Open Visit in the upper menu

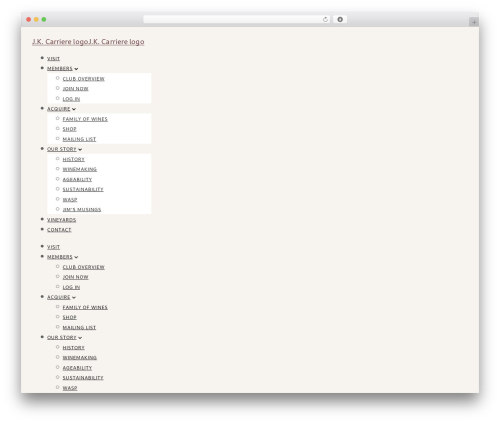(53, 59)
